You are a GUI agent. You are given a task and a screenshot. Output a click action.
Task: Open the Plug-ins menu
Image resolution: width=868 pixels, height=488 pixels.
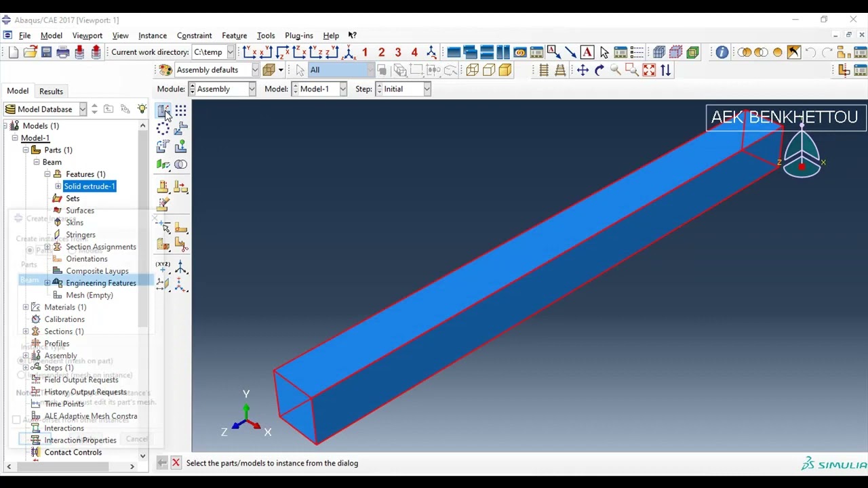(x=299, y=35)
